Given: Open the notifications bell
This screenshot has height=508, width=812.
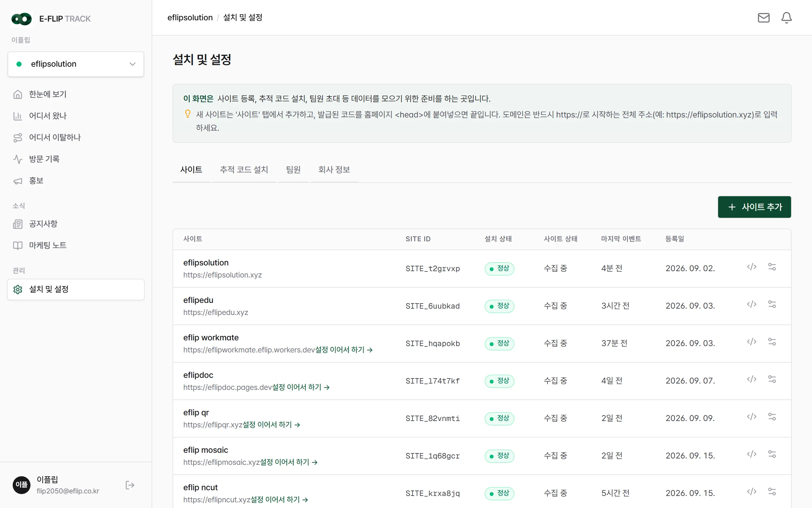Looking at the screenshot, I should click(x=786, y=17).
